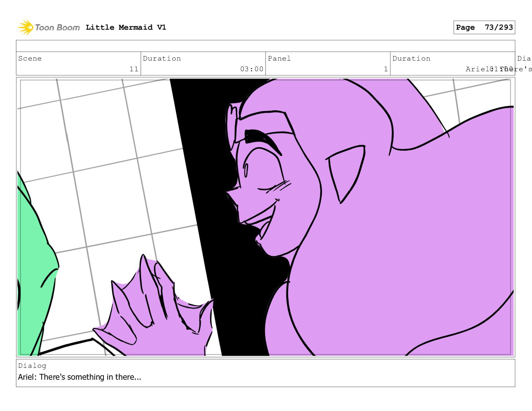The height and width of the screenshot is (411, 532).
Task: Select the scene duration value '03:00'
Action: tap(252, 69)
